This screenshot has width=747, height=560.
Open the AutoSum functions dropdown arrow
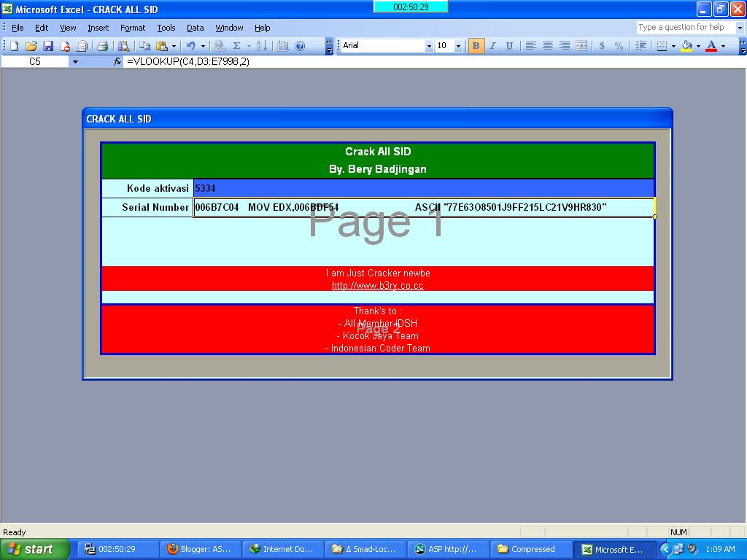coord(249,46)
